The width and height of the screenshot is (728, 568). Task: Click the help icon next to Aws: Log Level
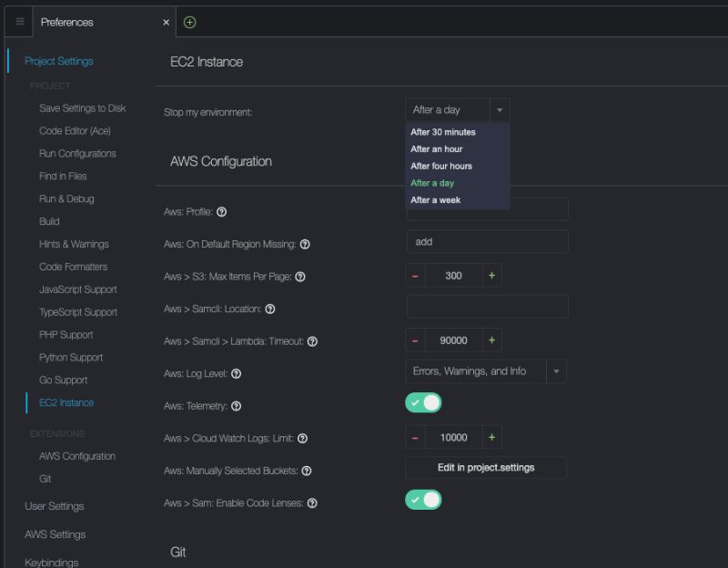(x=237, y=371)
